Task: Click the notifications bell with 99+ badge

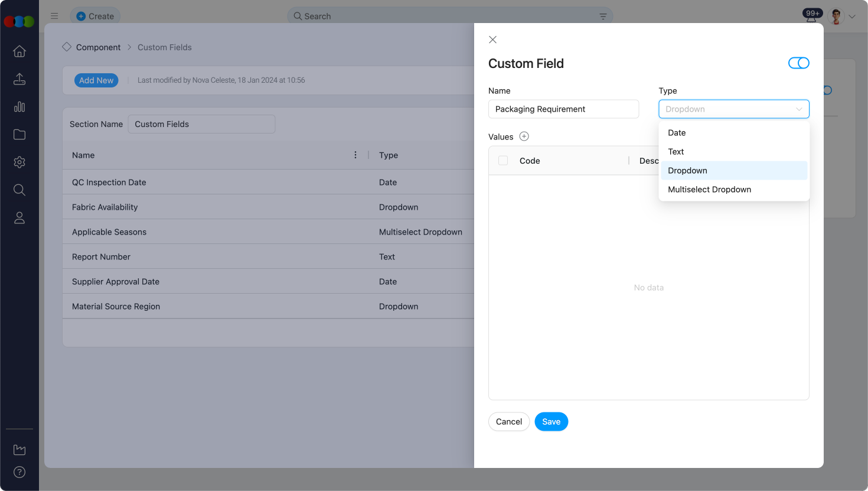Action: click(812, 16)
